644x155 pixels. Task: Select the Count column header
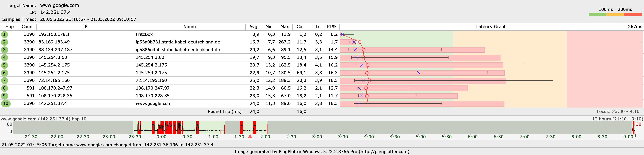click(x=28, y=27)
